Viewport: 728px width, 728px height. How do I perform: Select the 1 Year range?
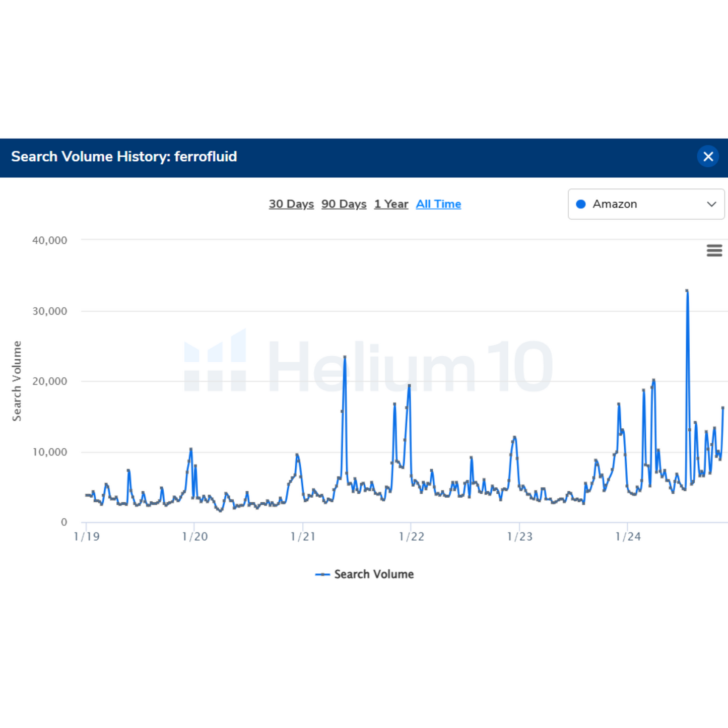391,204
